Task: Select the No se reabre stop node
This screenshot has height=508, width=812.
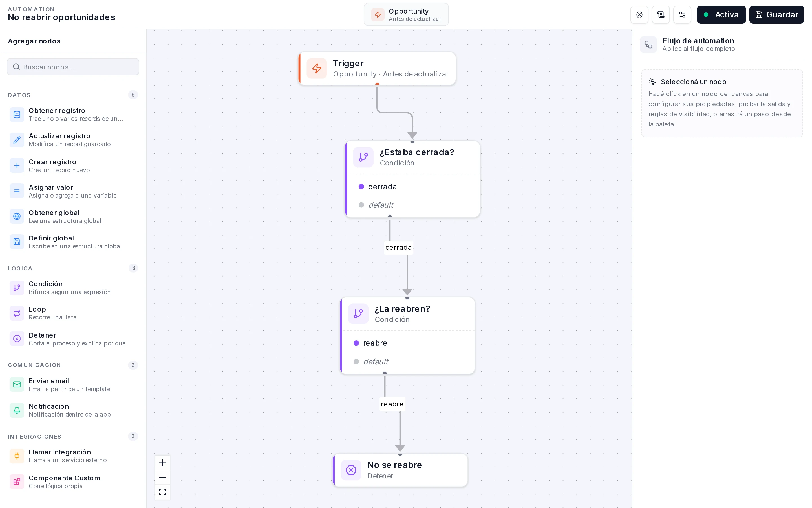Action: [x=400, y=470]
